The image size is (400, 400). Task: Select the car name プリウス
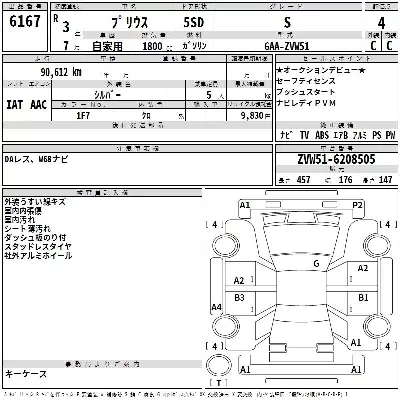130,23
